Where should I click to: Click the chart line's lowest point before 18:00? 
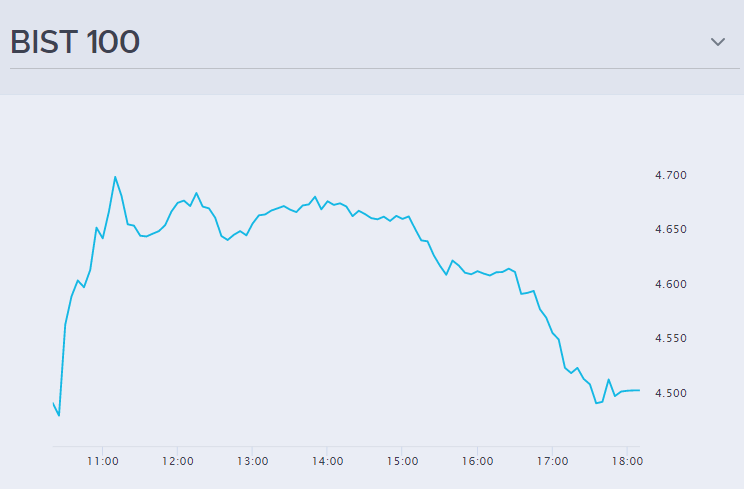click(x=596, y=403)
